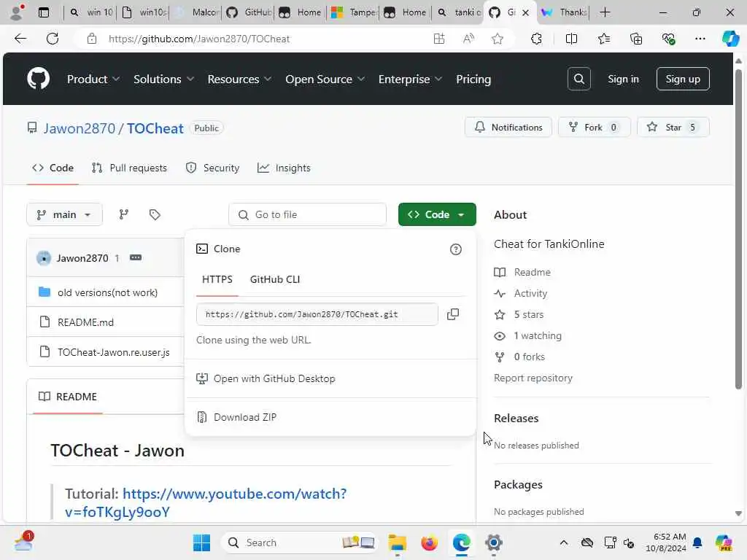Show hidden system tray icons
Viewport: 747px width, 560px height.
tap(564, 542)
